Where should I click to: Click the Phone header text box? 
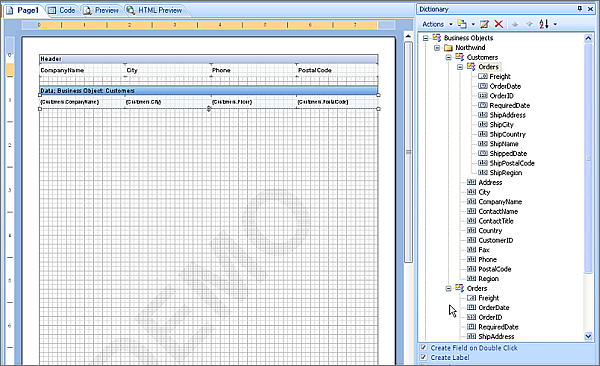[254, 70]
